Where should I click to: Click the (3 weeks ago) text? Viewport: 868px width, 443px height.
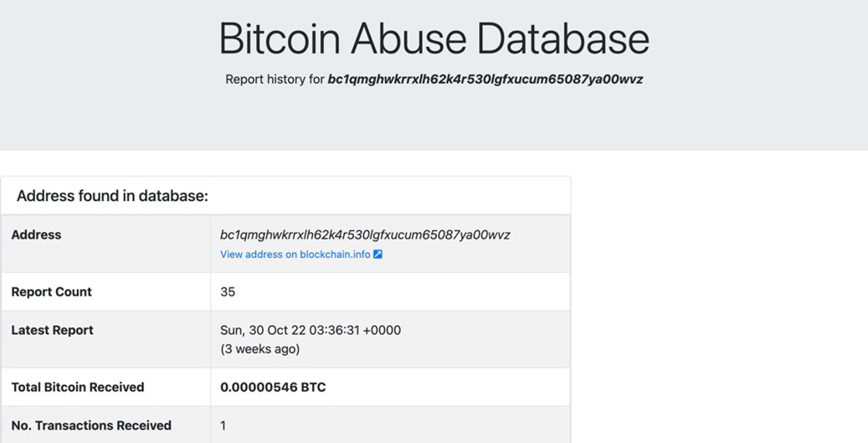(x=259, y=349)
